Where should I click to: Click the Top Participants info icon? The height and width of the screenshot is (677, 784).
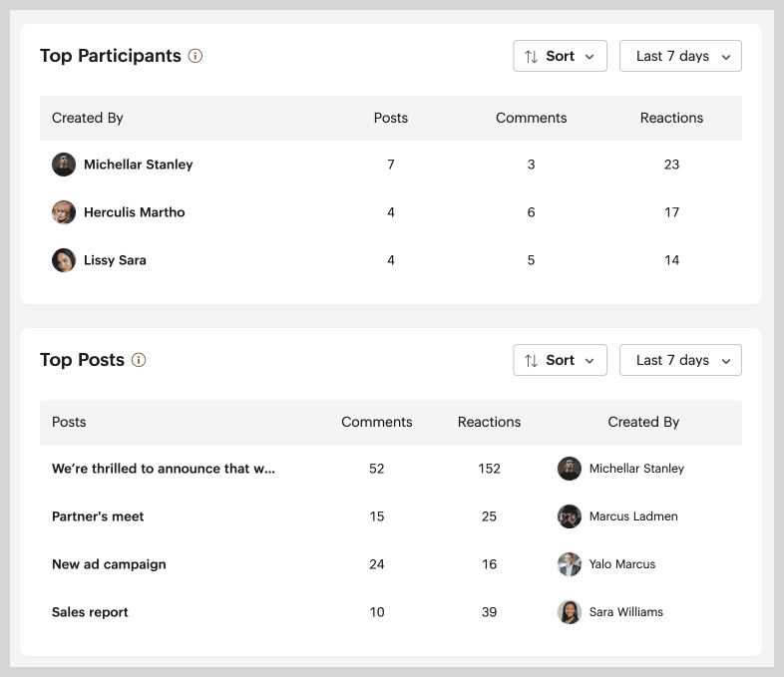(196, 56)
